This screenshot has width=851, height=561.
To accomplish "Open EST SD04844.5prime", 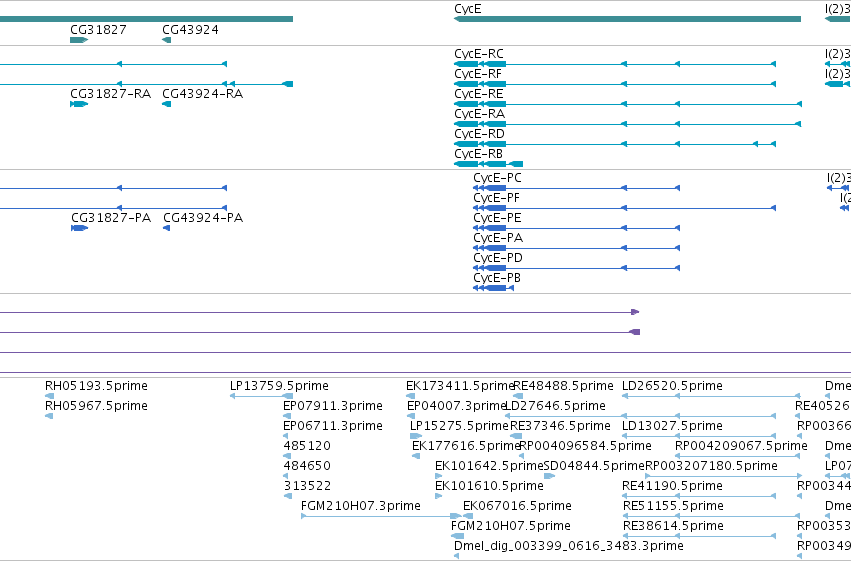I will (x=594, y=466).
